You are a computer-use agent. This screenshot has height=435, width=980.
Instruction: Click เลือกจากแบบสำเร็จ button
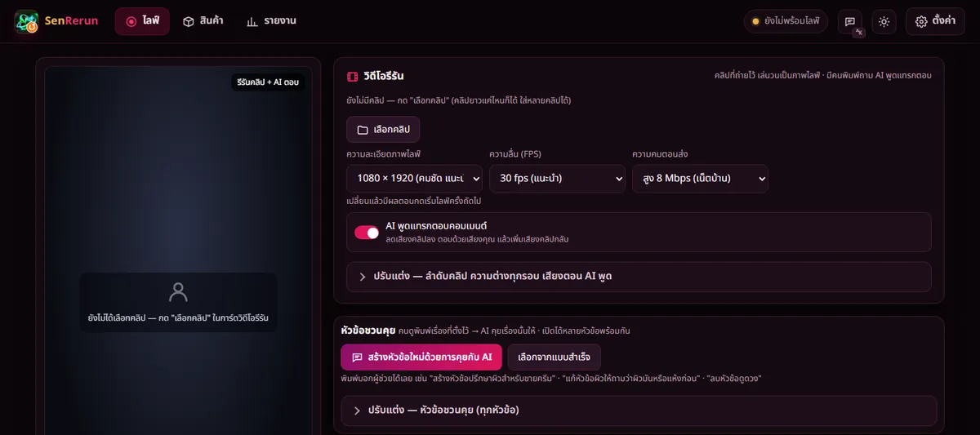pyautogui.click(x=554, y=357)
